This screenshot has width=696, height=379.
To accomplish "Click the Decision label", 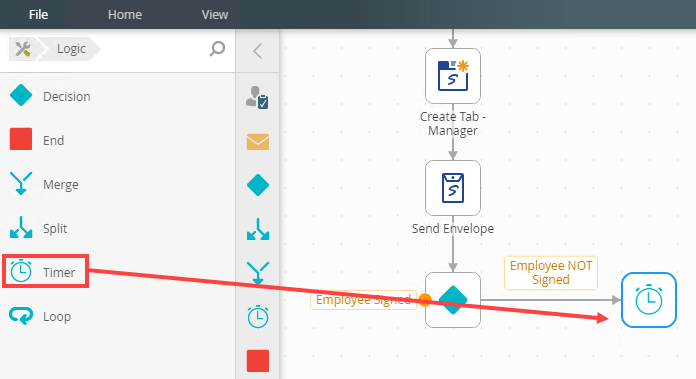I will tap(67, 96).
